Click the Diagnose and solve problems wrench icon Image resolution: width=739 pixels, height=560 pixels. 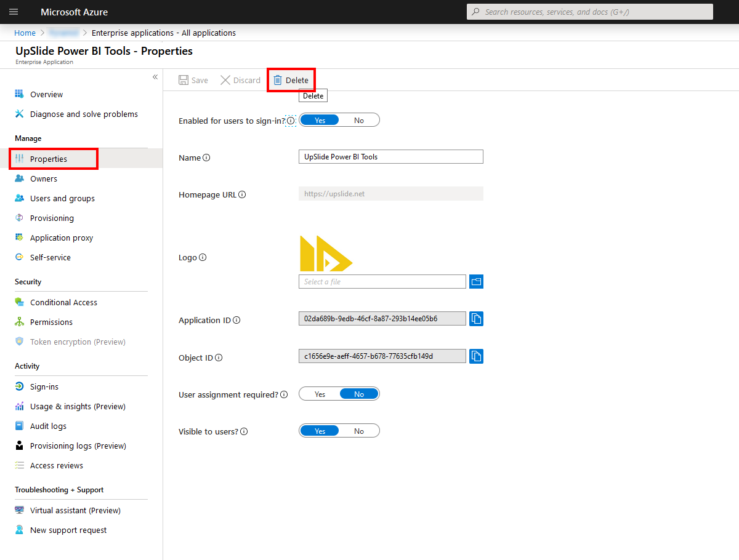(19, 114)
